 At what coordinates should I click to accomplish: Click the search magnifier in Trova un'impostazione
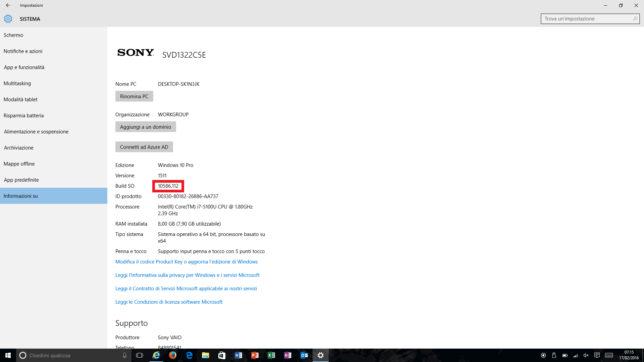coord(635,19)
